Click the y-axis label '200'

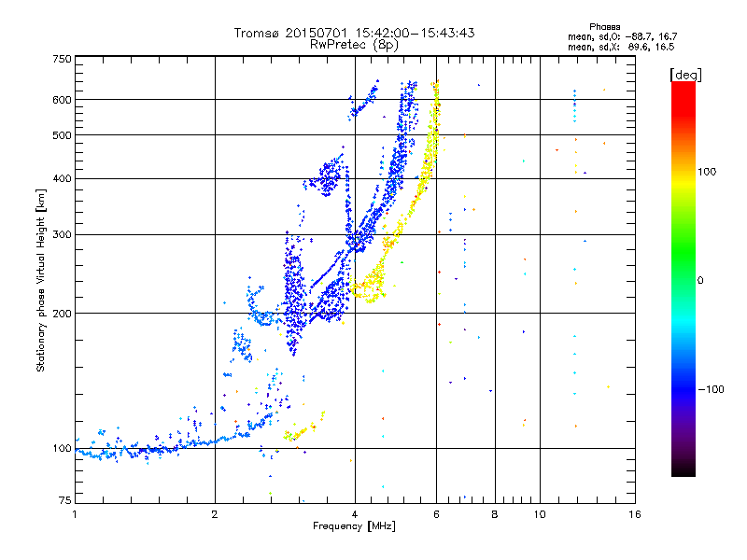[x=62, y=314]
